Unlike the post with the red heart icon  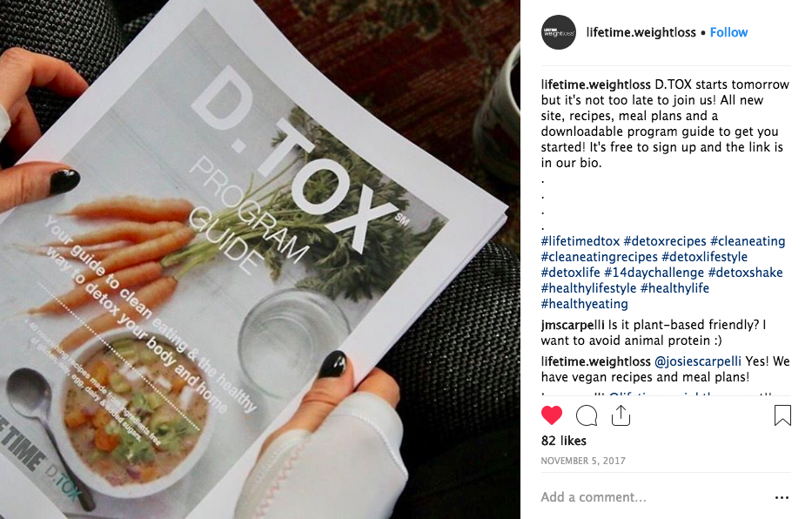pos(552,415)
